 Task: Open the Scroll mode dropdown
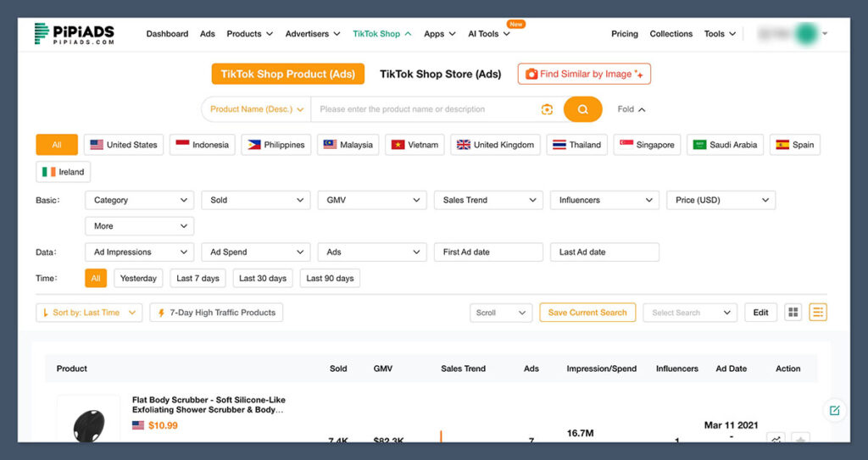[501, 313]
